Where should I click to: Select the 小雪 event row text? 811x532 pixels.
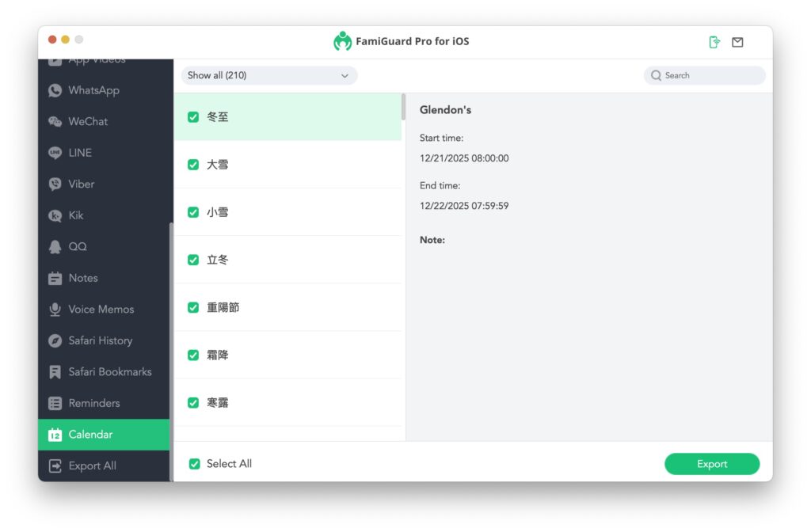[217, 212]
